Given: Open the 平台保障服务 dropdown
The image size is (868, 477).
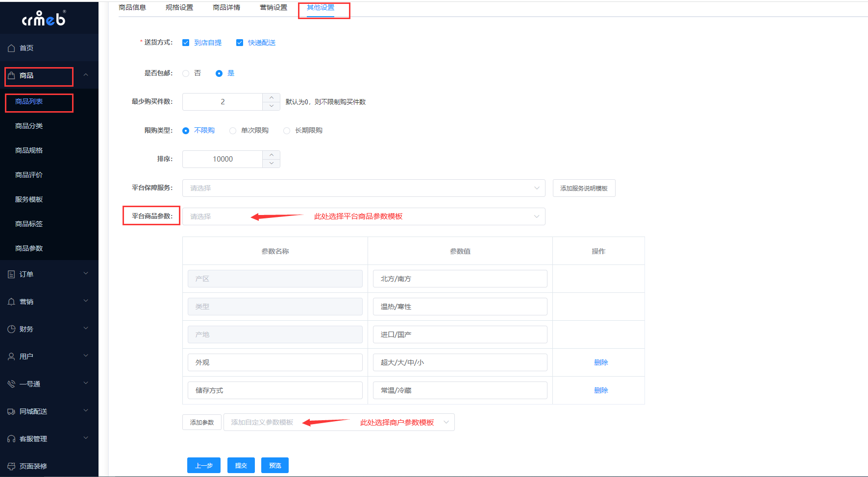Looking at the screenshot, I should (363, 188).
